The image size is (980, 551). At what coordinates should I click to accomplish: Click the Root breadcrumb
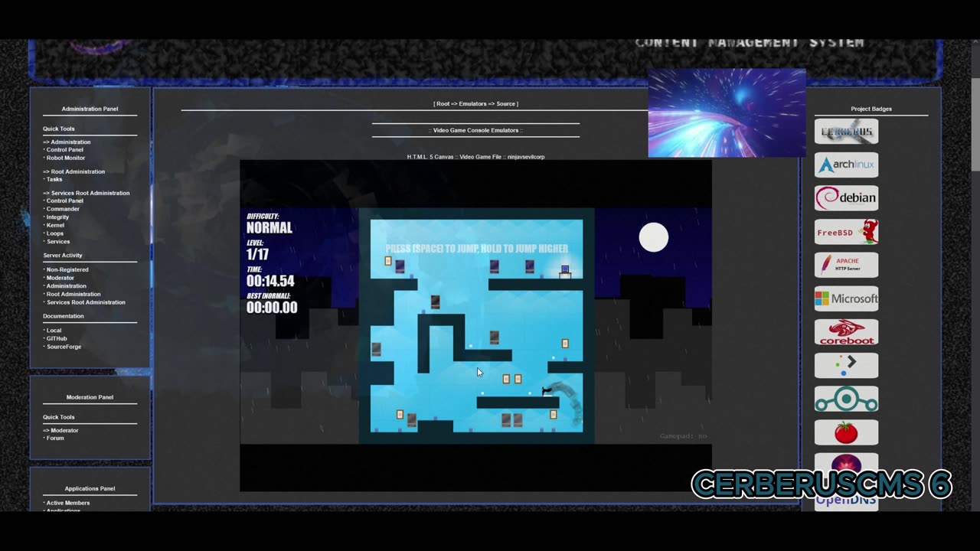(x=443, y=103)
